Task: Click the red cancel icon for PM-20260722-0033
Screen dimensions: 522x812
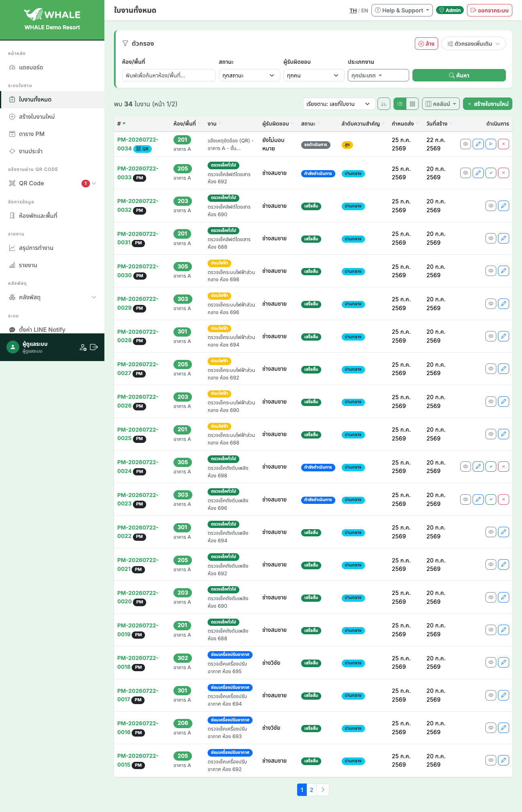Action: tap(504, 173)
